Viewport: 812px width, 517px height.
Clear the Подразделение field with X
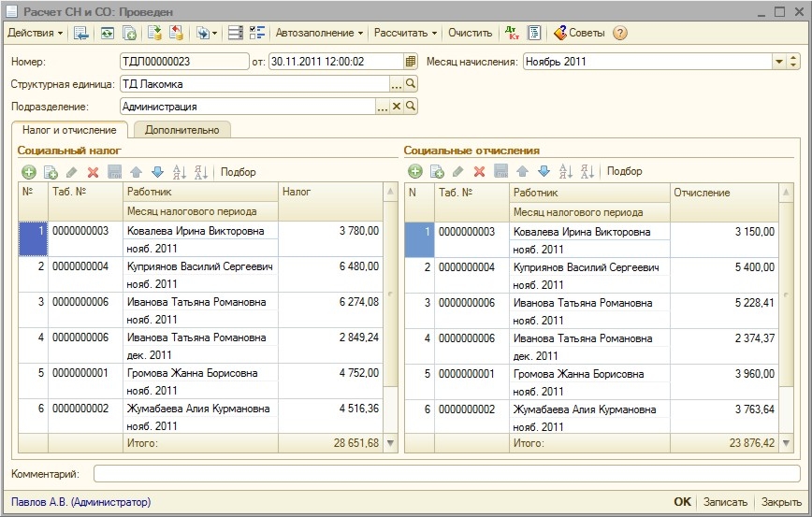[x=397, y=107]
